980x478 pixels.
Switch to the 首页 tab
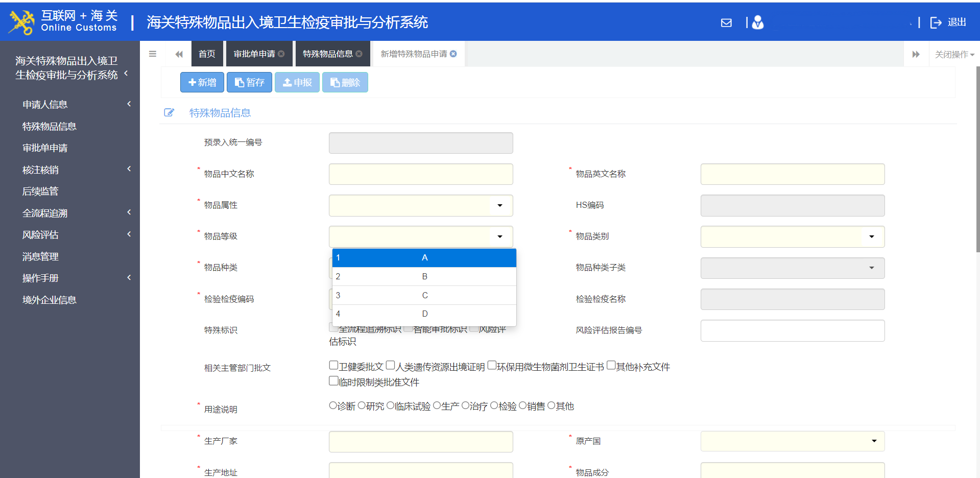click(207, 54)
